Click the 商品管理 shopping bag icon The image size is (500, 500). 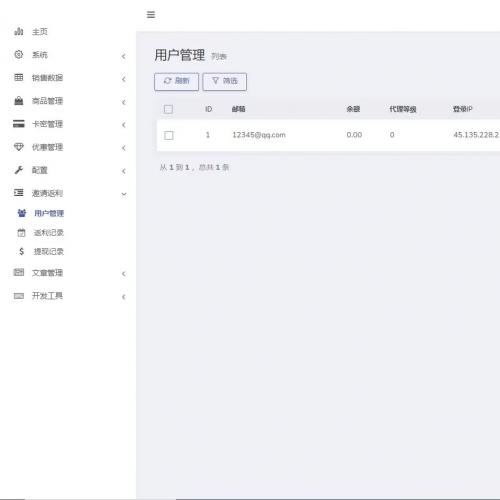coord(19,101)
